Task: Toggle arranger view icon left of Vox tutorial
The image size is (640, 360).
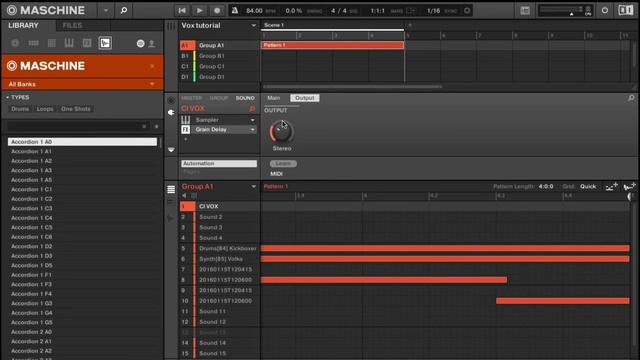Action: click(171, 26)
